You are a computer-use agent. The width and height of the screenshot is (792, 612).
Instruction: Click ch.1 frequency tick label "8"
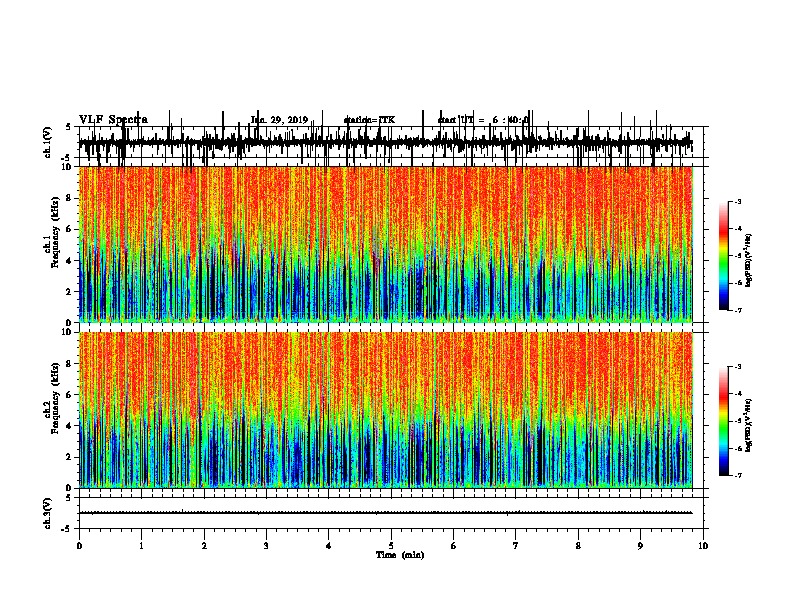pos(69,198)
